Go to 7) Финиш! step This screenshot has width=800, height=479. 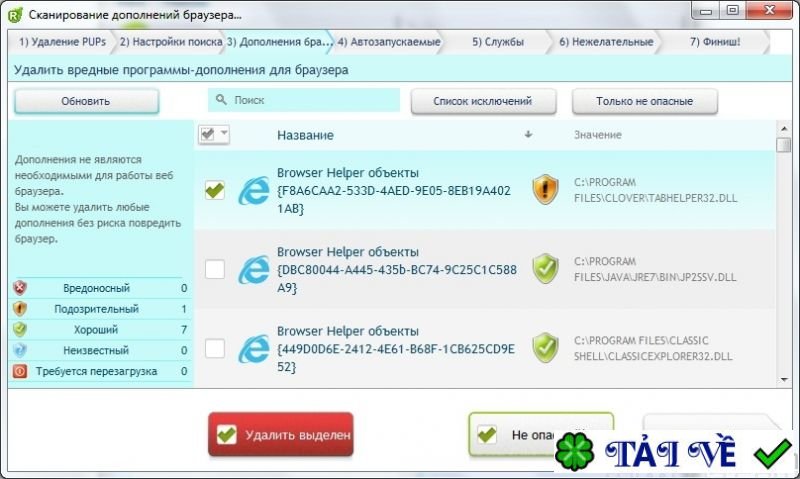715,42
